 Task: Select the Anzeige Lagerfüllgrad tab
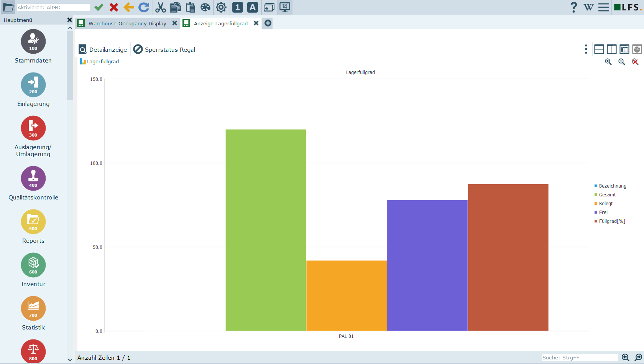point(220,23)
